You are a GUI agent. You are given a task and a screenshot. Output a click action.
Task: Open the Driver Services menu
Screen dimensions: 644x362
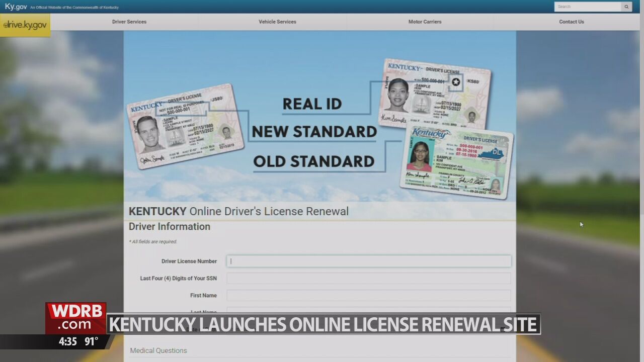(x=129, y=22)
